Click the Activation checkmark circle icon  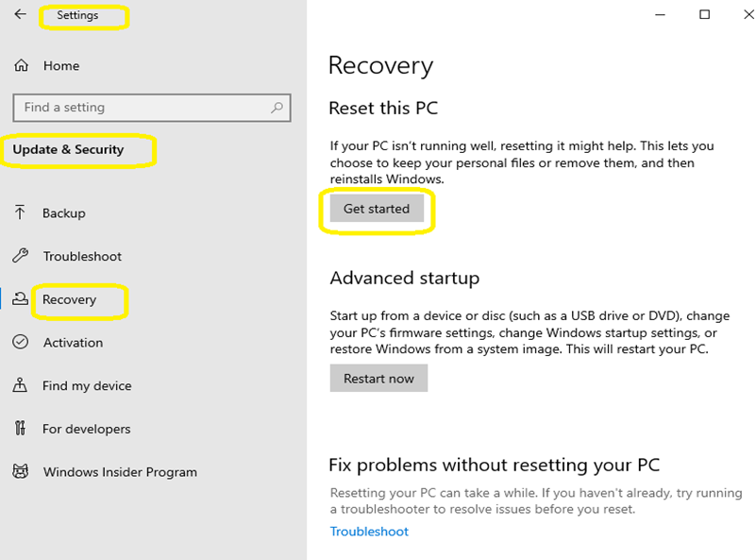[x=20, y=343]
